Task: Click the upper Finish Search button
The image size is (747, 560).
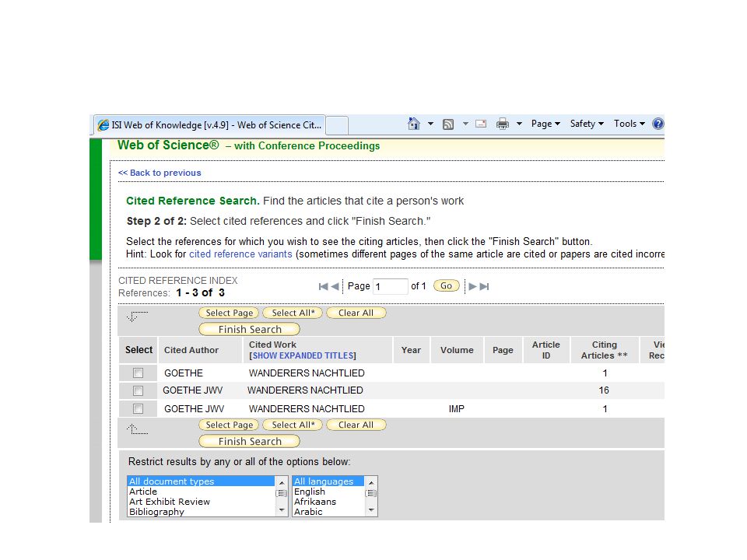Action: 250,329
